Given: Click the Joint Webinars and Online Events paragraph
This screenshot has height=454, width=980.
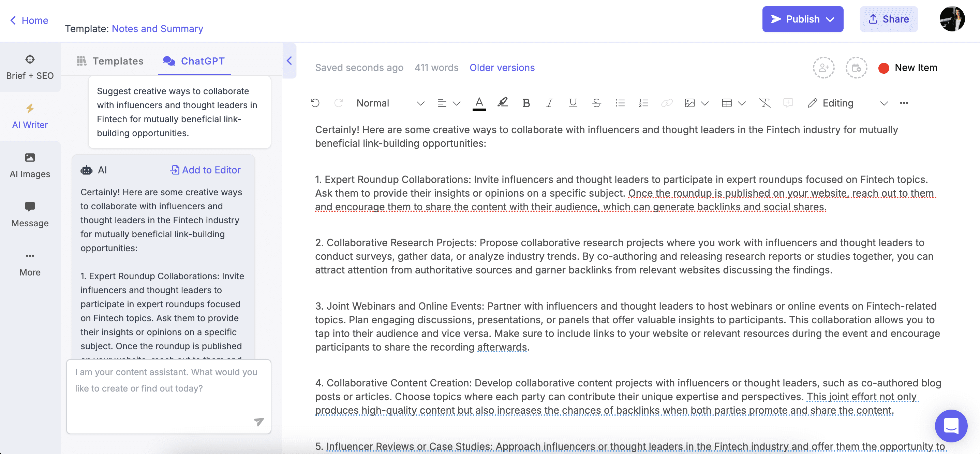Looking at the screenshot, I should [627, 326].
